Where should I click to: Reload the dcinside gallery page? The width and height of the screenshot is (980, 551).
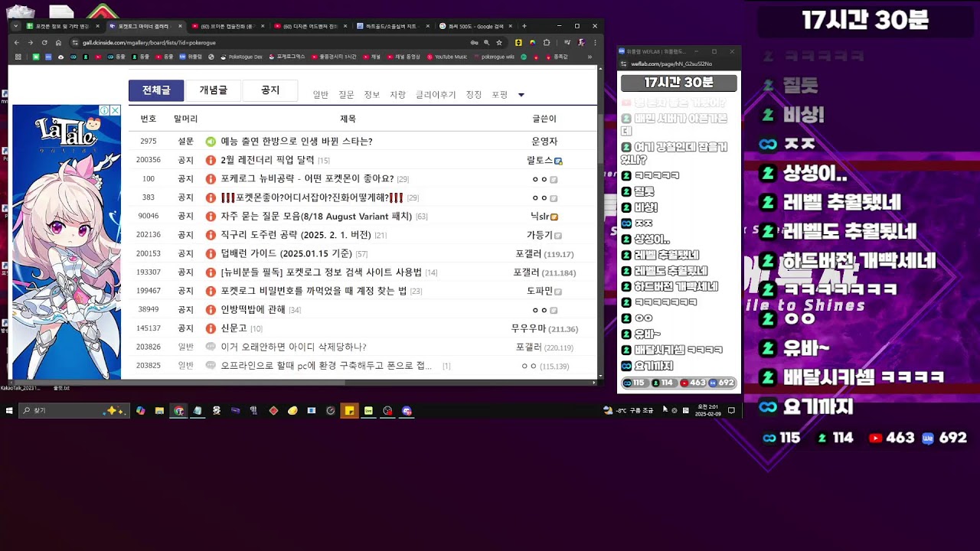pyautogui.click(x=44, y=43)
